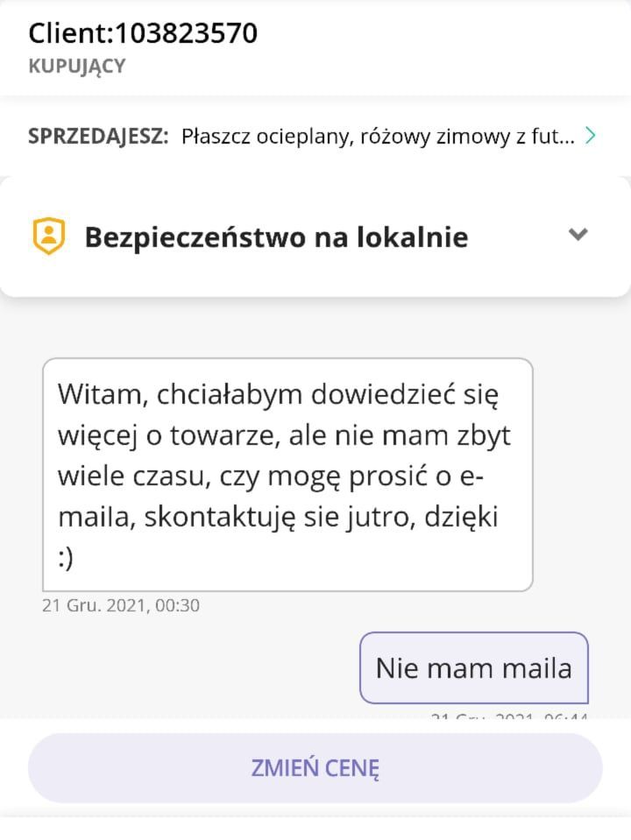
Task: Tap message line starting Witam, chciałabym
Action: pos(278,395)
